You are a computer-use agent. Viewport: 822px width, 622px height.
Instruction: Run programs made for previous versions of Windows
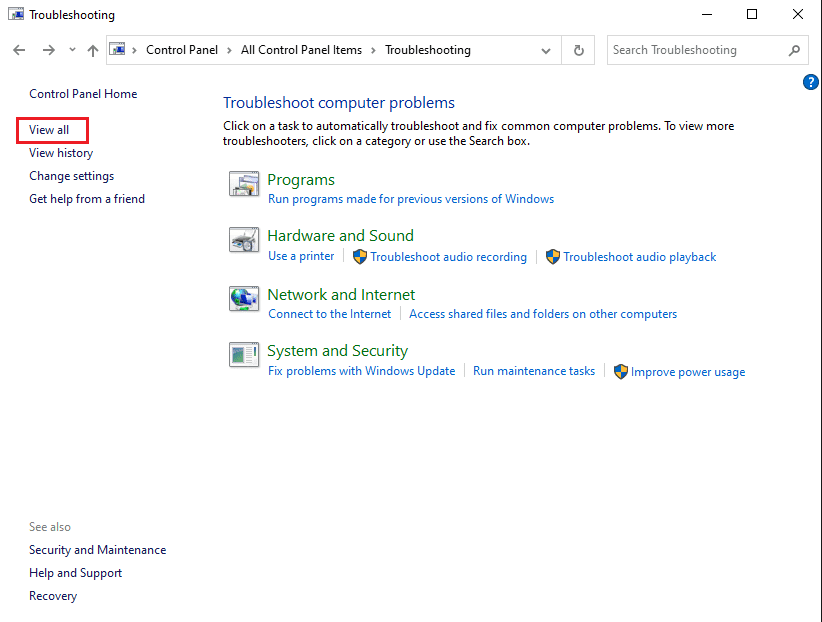(411, 199)
